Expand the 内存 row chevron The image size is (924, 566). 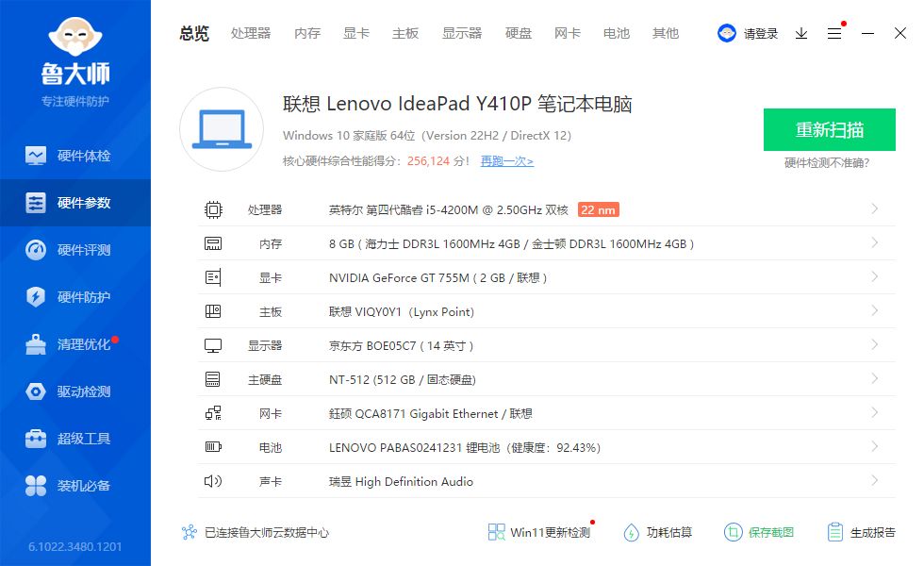(x=875, y=242)
